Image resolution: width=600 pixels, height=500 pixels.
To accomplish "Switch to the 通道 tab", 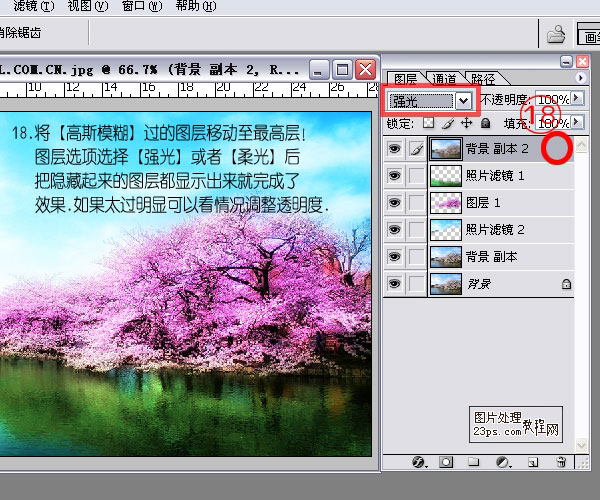I will pyautogui.click(x=444, y=79).
